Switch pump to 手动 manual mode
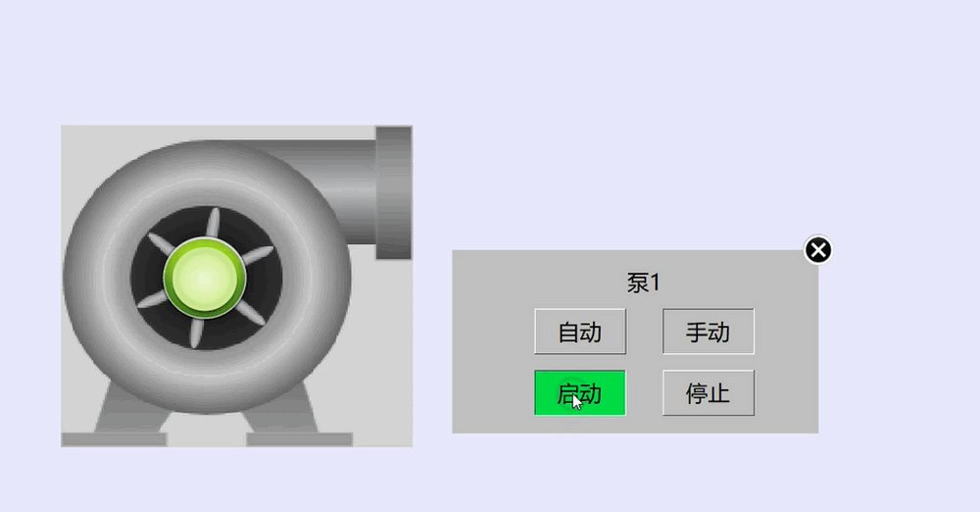This screenshot has width=980, height=512. coord(709,332)
